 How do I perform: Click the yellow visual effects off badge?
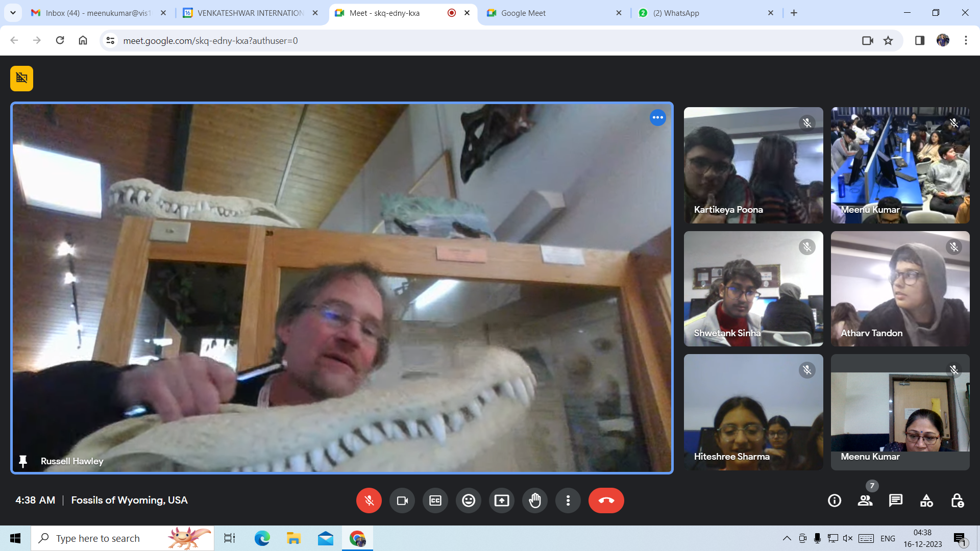21,78
